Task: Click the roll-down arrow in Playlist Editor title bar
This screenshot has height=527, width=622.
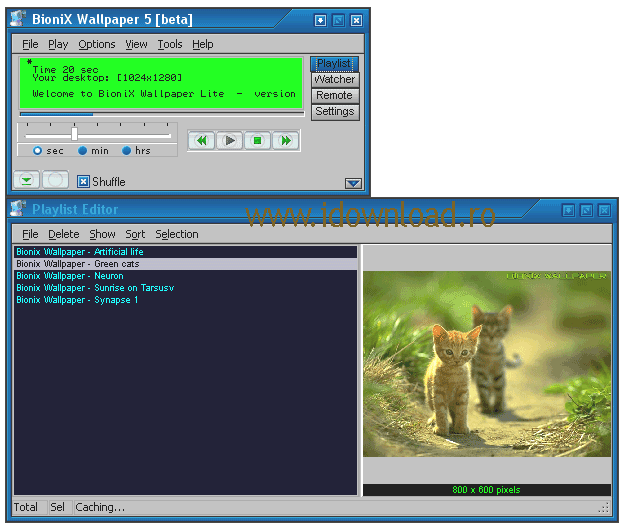Action: (x=568, y=210)
